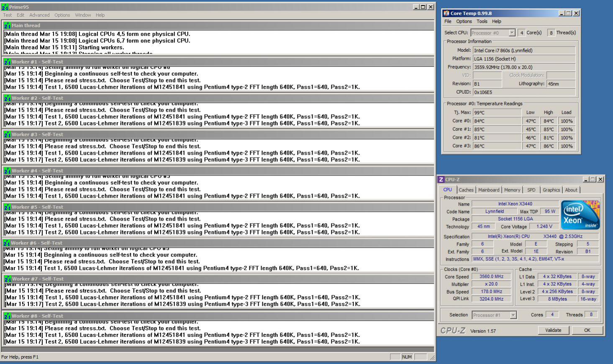This screenshot has height=364, width=613.
Task: Switch to the About tab
Action: click(x=571, y=190)
